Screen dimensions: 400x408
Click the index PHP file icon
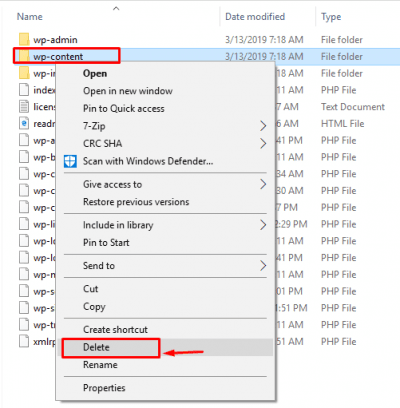coord(24,90)
